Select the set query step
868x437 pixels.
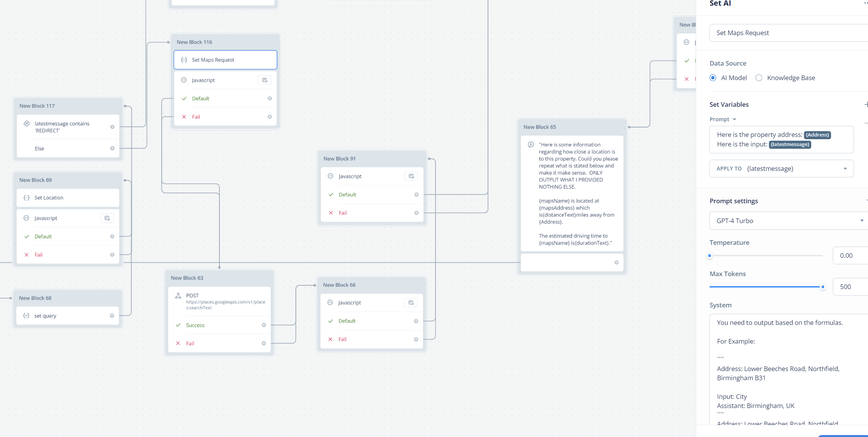pos(68,316)
